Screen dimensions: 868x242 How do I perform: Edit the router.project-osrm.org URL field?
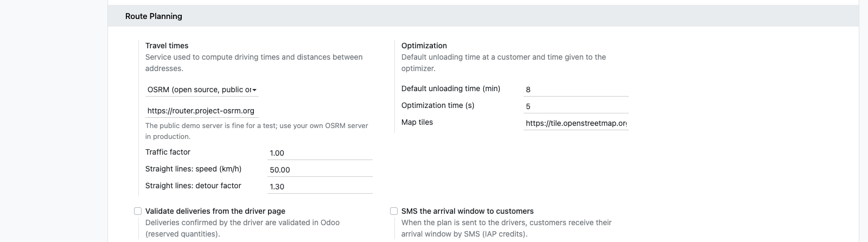pos(202,111)
